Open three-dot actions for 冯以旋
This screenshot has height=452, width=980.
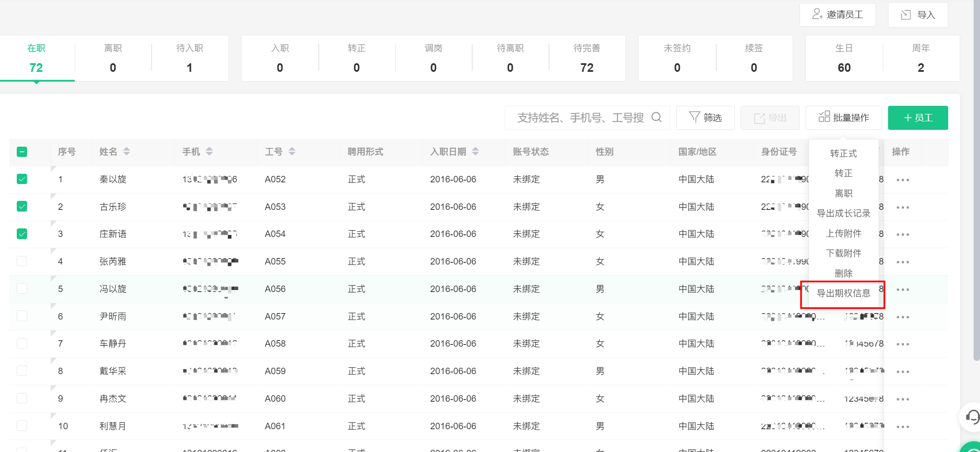pyautogui.click(x=903, y=289)
